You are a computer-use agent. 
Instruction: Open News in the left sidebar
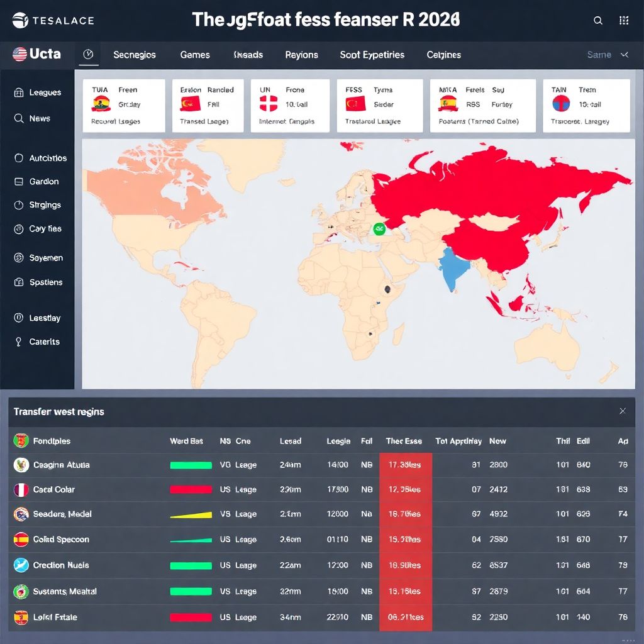tap(32, 118)
